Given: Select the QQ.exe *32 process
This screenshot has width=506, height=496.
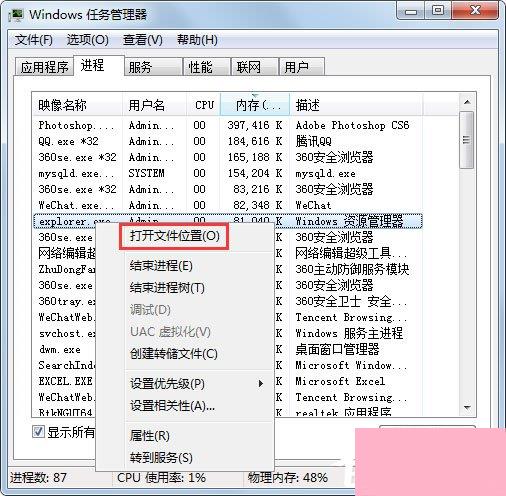Looking at the screenshot, I should click(x=228, y=141).
